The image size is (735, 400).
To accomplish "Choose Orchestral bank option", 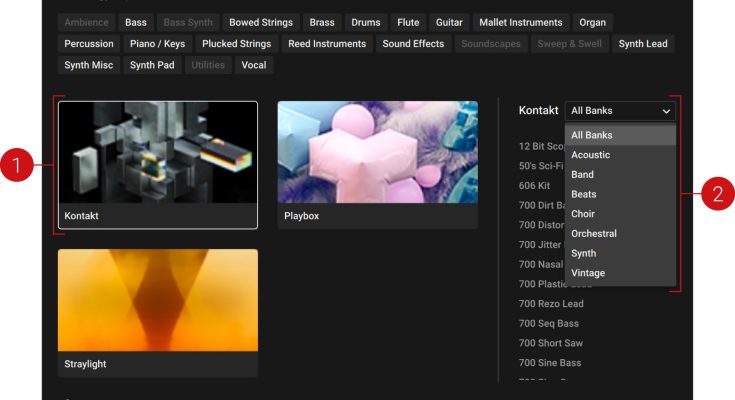I will click(x=594, y=234).
